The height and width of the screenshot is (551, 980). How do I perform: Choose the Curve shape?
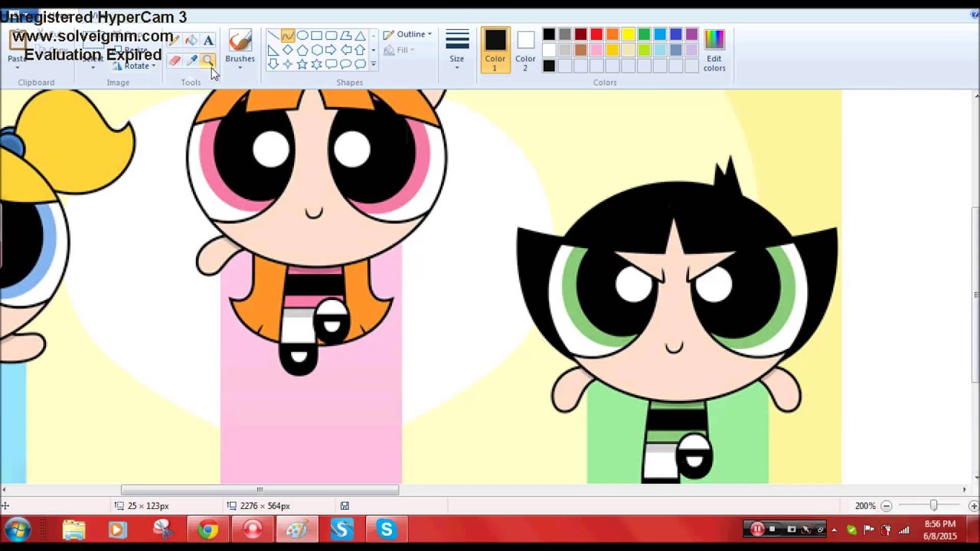[288, 35]
